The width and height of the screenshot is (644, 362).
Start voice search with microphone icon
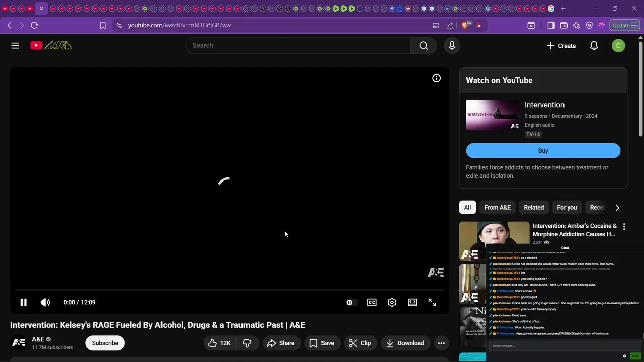[452, 46]
